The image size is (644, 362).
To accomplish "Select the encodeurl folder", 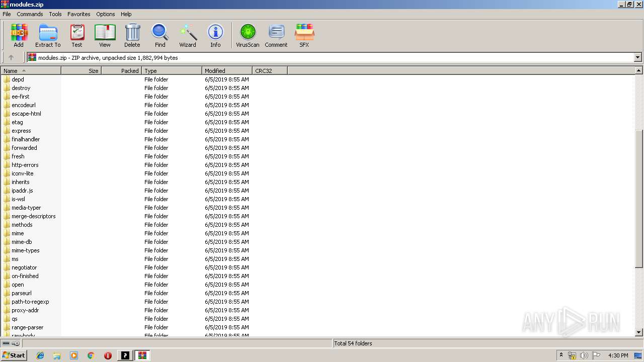I will point(23,105).
